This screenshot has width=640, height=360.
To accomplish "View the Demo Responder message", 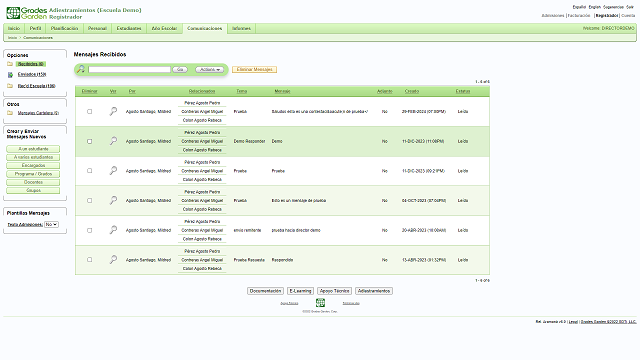I will coord(113,141).
